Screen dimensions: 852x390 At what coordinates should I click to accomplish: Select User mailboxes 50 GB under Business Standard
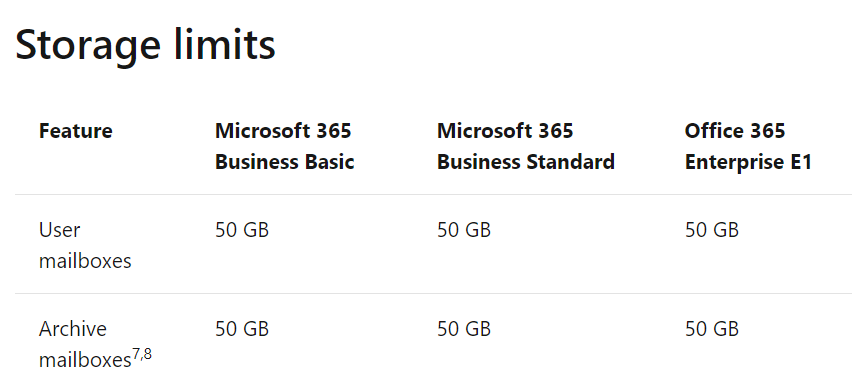pyautogui.click(x=463, y=230)
